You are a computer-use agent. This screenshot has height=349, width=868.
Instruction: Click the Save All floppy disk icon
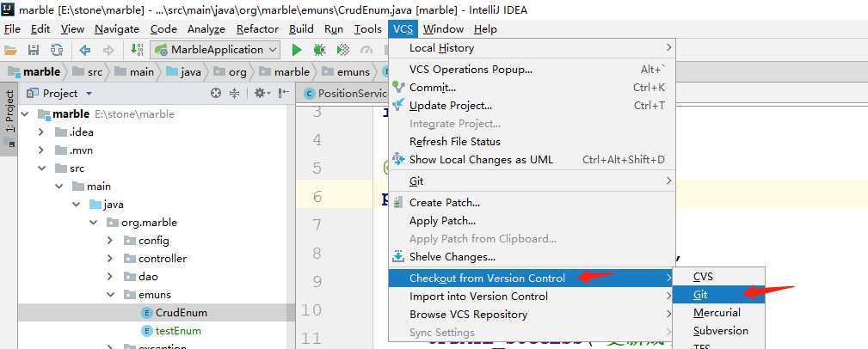pyautogui.click(x=34, y=50)
